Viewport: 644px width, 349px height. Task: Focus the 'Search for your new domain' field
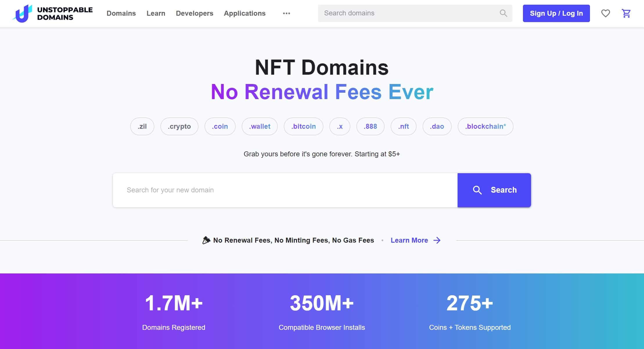(x=285, y=190)
